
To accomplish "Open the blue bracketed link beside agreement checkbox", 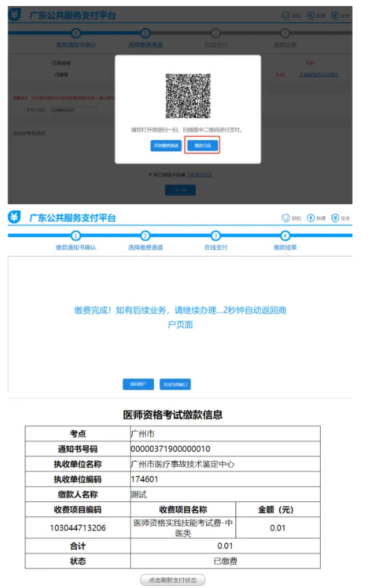I will point(200,175).
